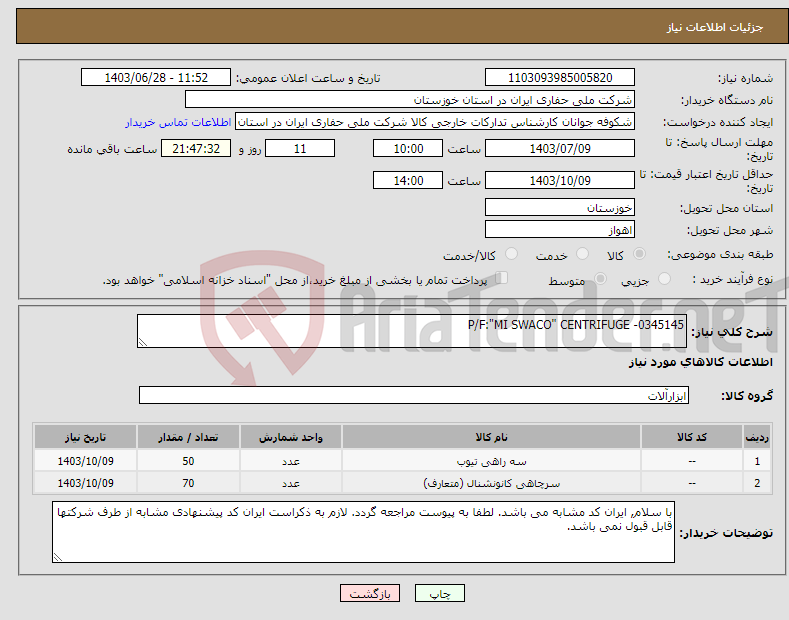
Task: Click the unit عدد in the سرچاهی row
Action: click(291, 483)
